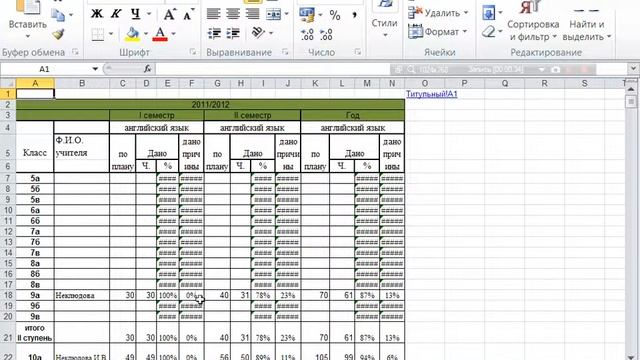This screenshot has height=360, width=640.
Task: Apply the yellow fill color bucket
Action: tap(132, 34)
